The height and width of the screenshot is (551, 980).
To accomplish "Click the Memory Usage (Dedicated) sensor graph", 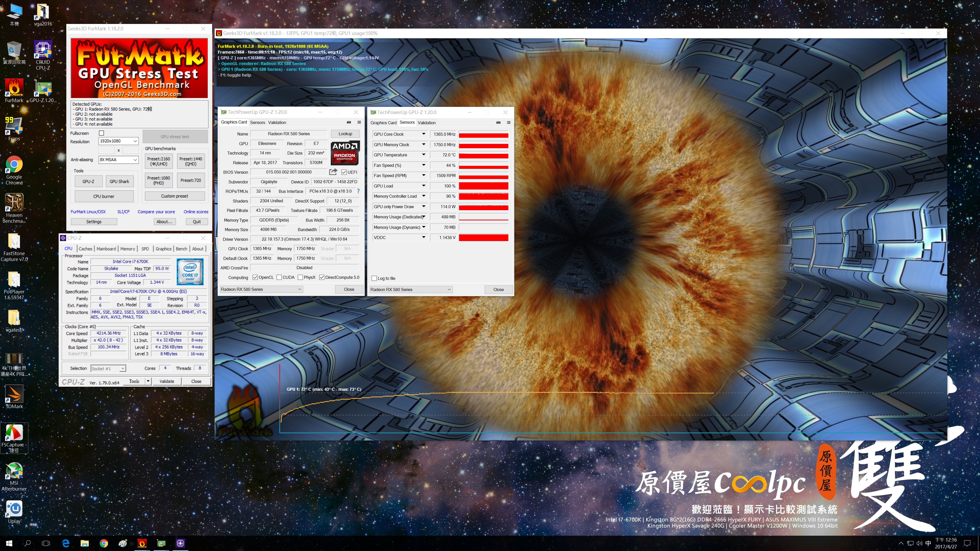I will tap(483, 217).
